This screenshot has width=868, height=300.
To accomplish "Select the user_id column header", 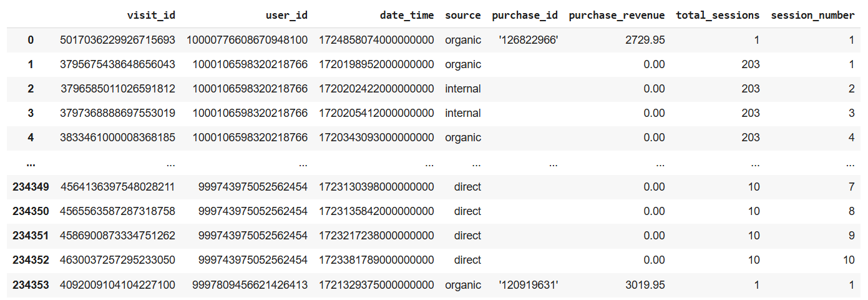I will coord(288,15).
